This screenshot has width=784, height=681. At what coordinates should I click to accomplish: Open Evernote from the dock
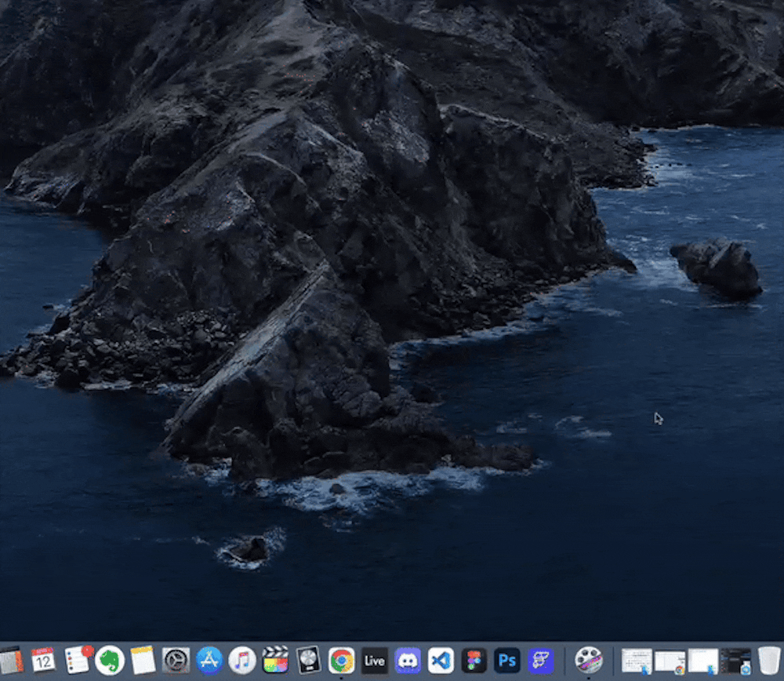(110, 661)
